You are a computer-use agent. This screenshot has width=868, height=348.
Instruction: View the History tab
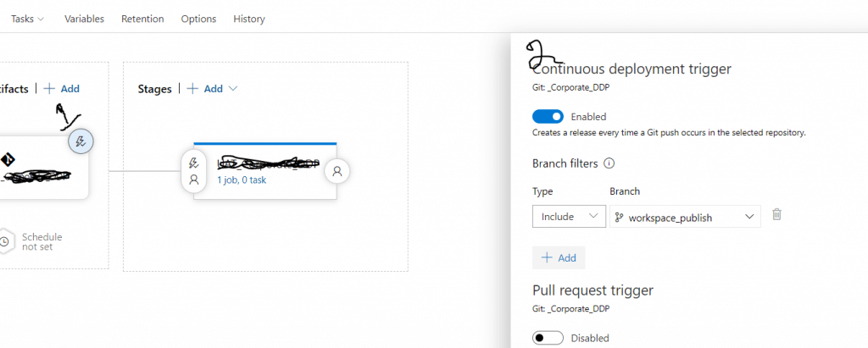click(249, 19)
